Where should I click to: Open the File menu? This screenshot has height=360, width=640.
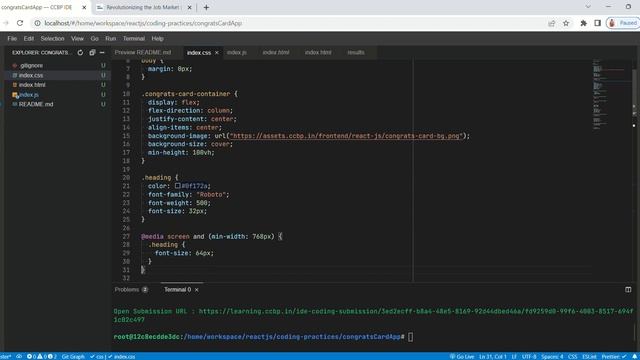point(12,39)
